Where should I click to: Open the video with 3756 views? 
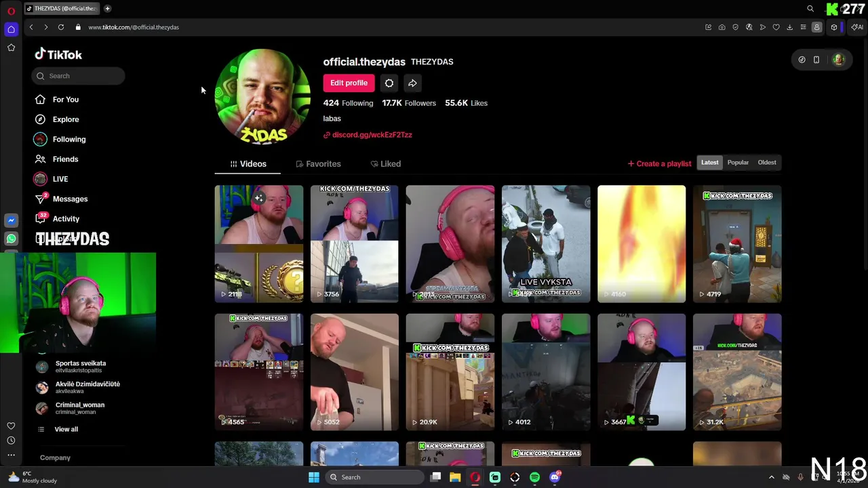tap(355, 244)
